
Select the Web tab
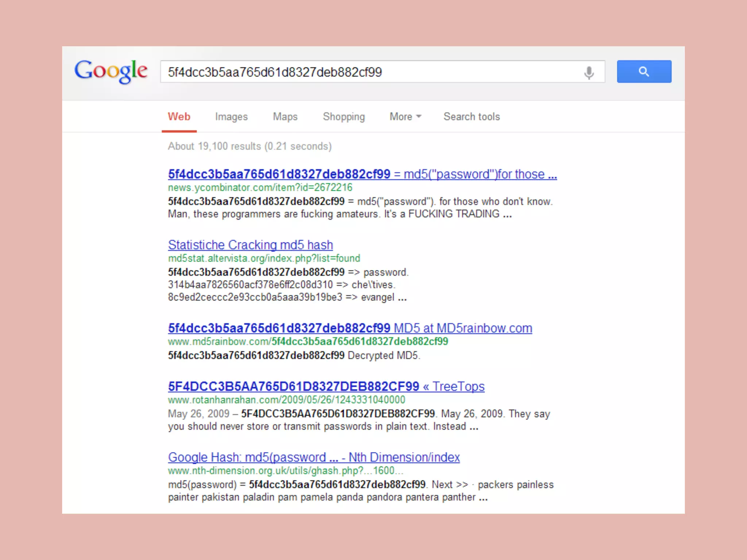(x=179, y=117)
